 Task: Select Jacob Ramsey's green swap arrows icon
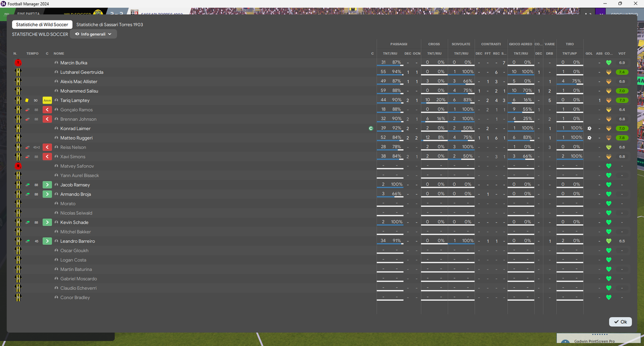(x=28, y=185)
